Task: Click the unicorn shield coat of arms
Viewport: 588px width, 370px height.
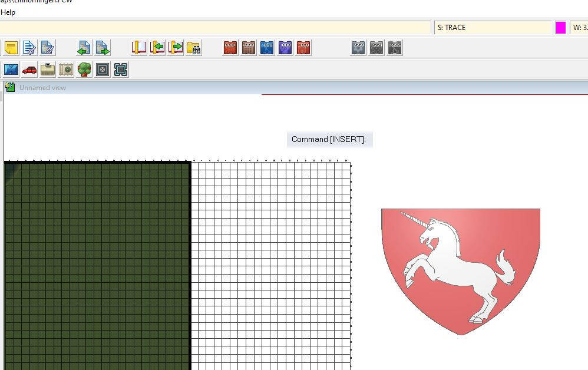Action: coord(461,272)
